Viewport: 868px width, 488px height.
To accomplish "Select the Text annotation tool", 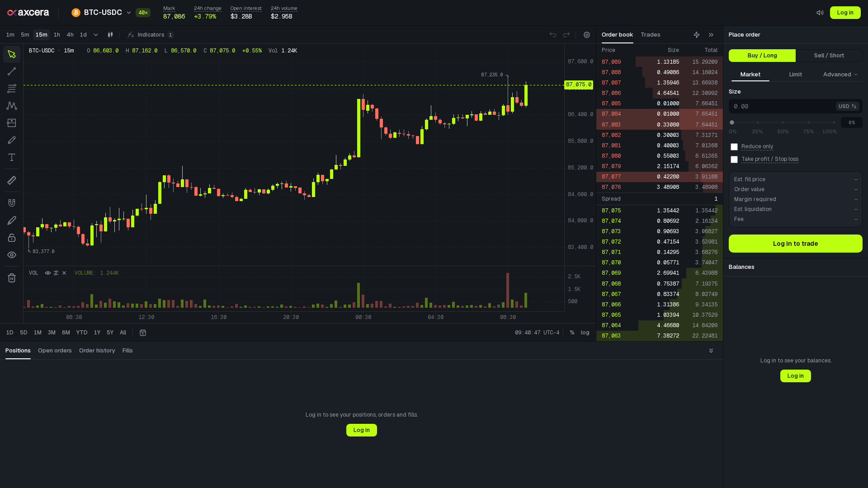I will click(12, 157).
